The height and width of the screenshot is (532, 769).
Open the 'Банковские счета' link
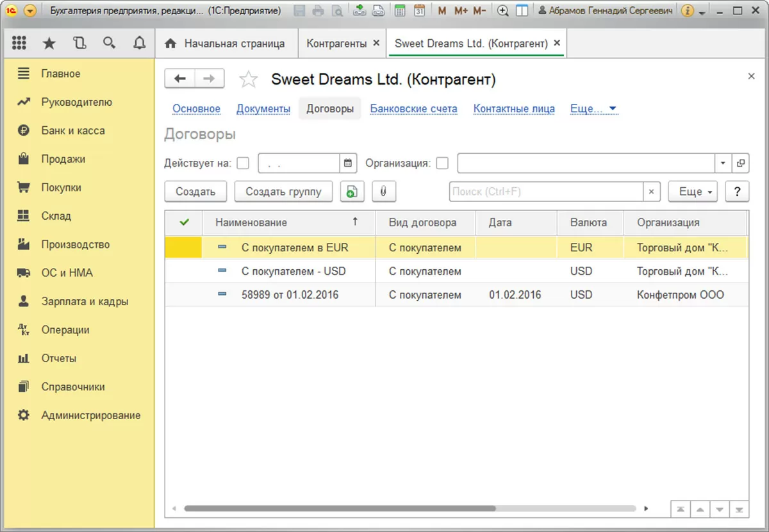[x=413, y=108]
